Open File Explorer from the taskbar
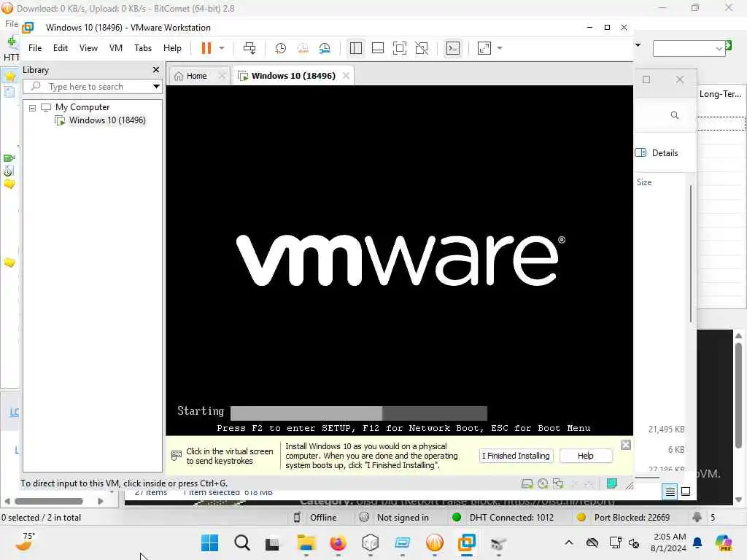Image resolution: width=747 pixels, height=560 pixels. tap(306, 542)
